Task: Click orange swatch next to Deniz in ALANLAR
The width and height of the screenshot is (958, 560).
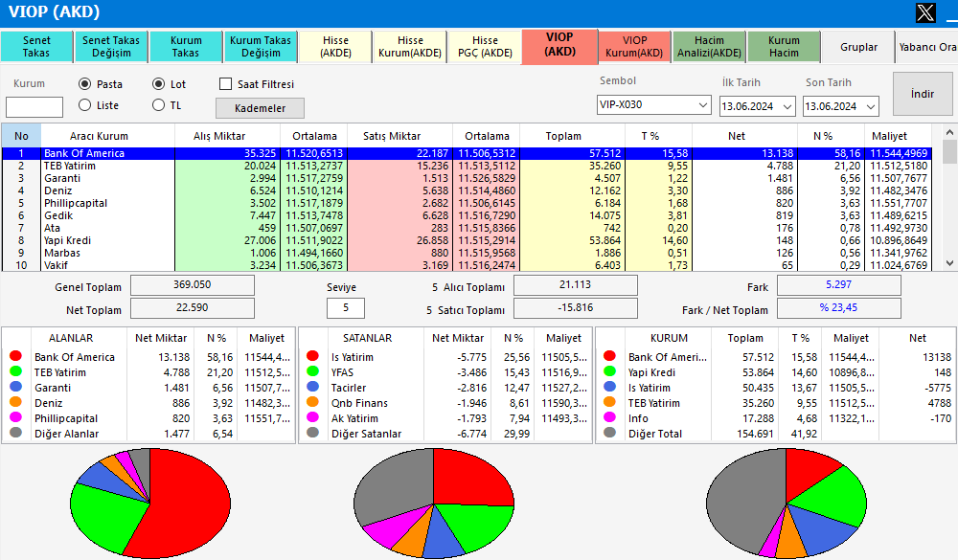Action: coord(16,402)
